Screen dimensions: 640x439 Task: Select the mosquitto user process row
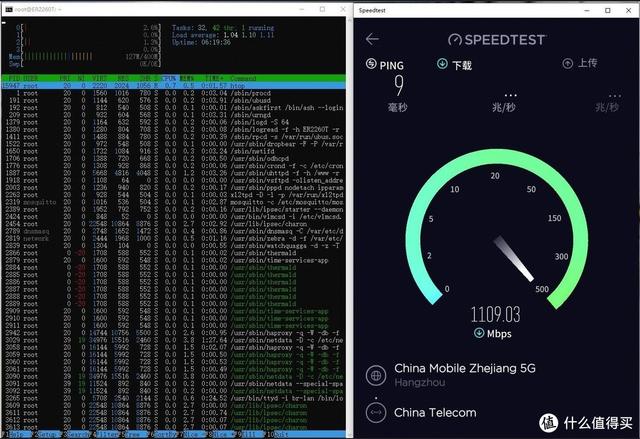(173, 202)
